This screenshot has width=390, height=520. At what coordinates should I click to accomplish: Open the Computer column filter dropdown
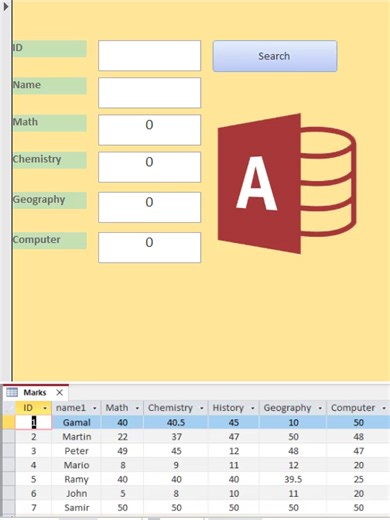pos(384,408)
